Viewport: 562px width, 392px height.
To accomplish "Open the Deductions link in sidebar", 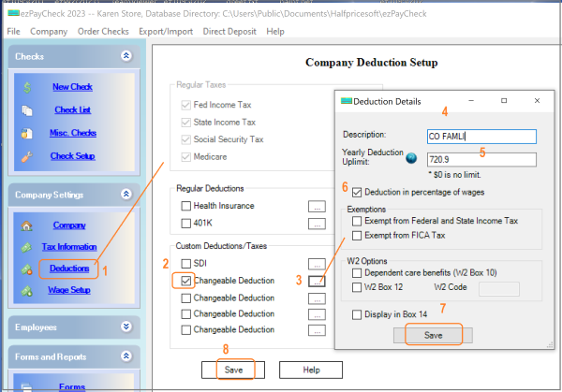I will (x=69, y=269).
